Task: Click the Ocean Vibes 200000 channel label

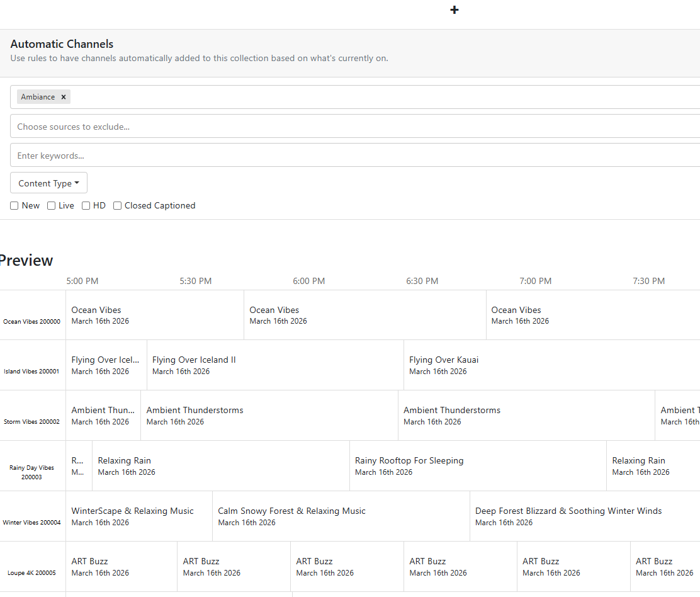Action: click(x=32, y=321)
